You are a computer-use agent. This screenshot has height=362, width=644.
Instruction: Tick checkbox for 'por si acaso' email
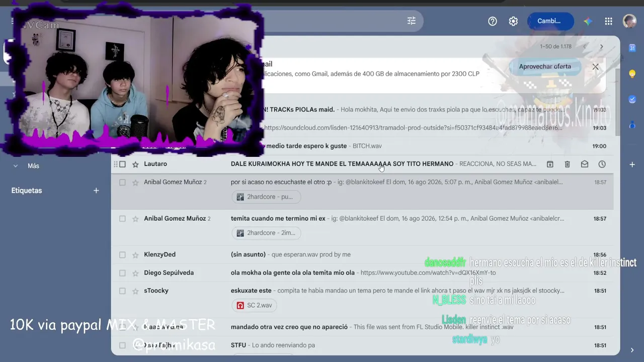[122, 183]
